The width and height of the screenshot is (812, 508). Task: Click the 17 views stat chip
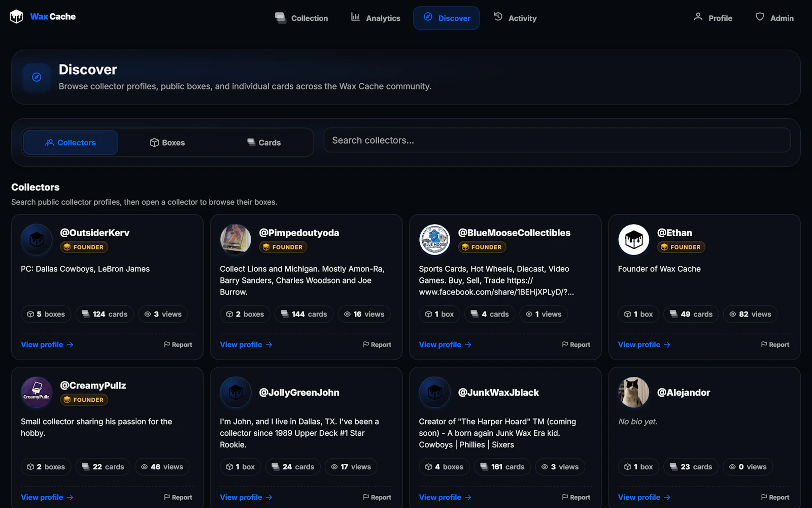[x=351, y=467]
